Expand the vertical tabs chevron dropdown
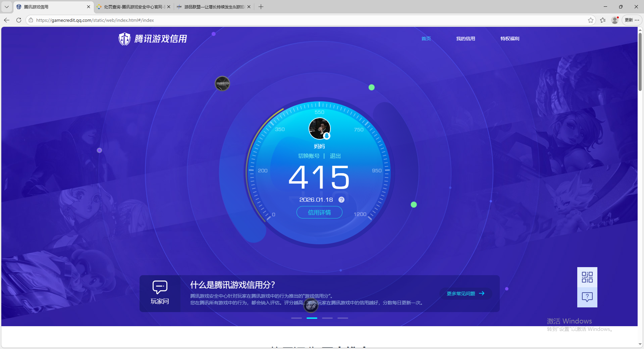 tap(6, 7)
